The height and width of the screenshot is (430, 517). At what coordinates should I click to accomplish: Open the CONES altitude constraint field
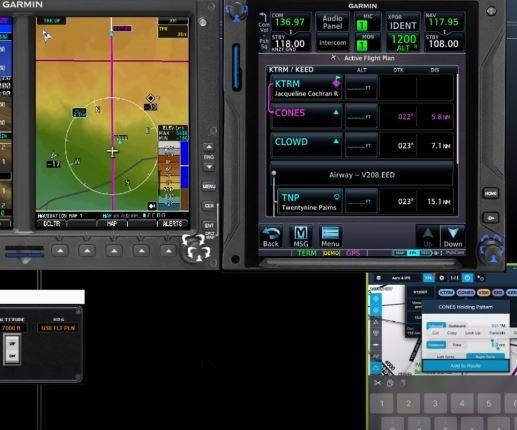click(361, 117)
